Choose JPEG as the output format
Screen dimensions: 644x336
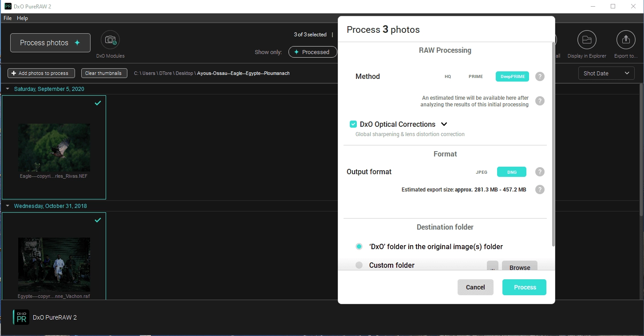coord(482,172)
